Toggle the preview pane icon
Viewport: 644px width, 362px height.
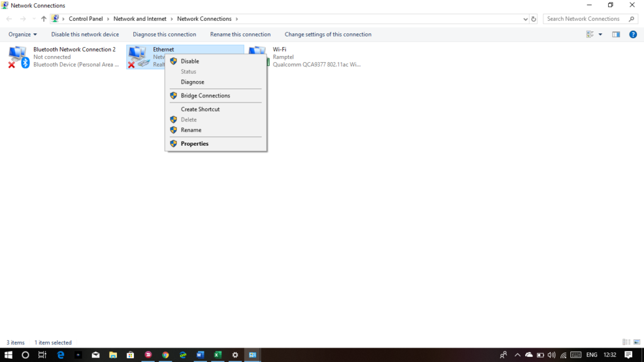click(616, 35)
